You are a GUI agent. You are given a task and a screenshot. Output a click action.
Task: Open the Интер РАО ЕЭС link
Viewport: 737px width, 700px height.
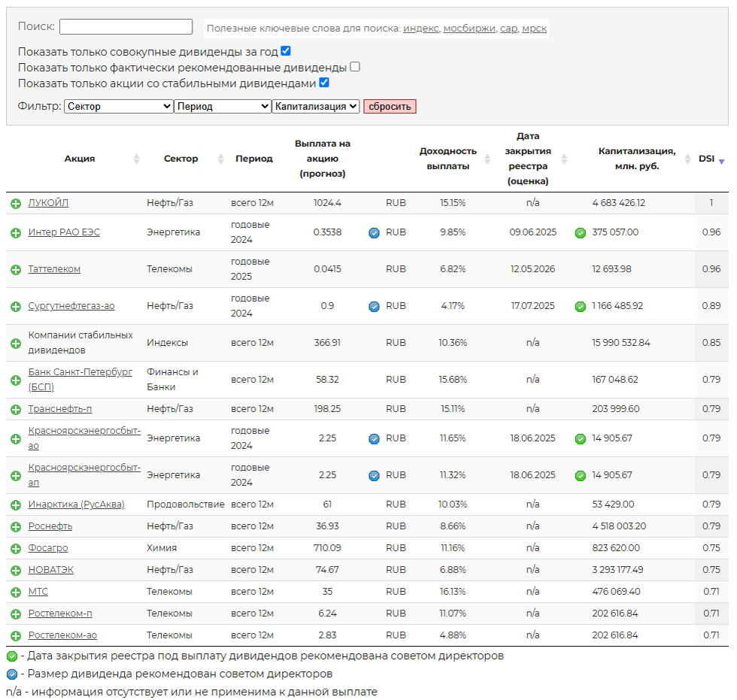tap(64, 232)
